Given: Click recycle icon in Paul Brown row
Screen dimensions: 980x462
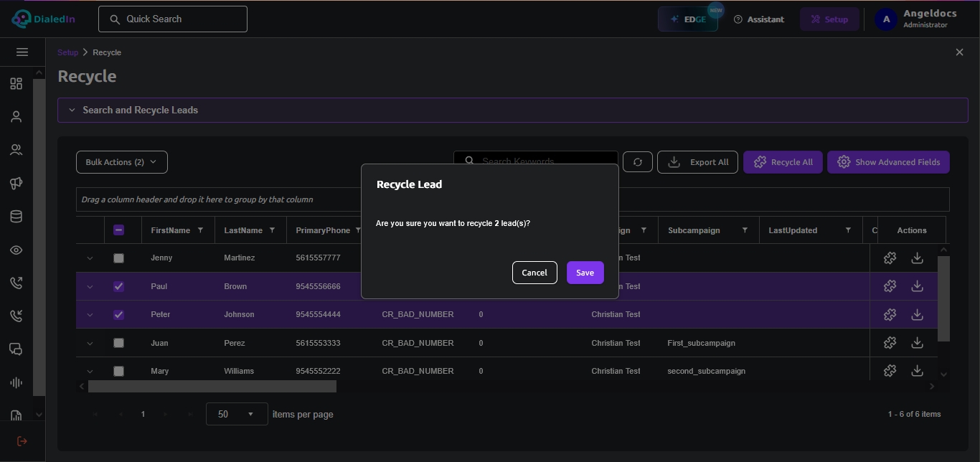Looking at the screenshot, I should [x=890, y=286].
